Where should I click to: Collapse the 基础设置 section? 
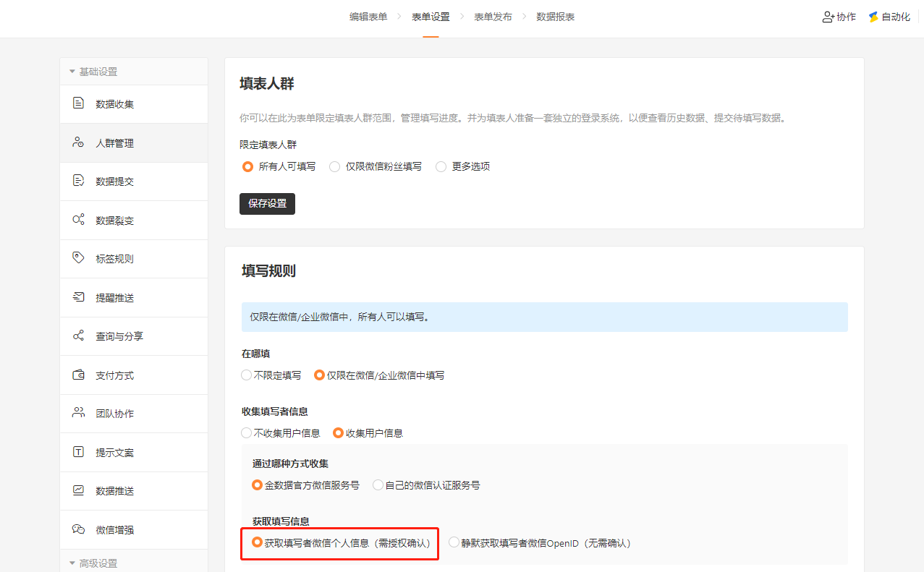point(133,72)
